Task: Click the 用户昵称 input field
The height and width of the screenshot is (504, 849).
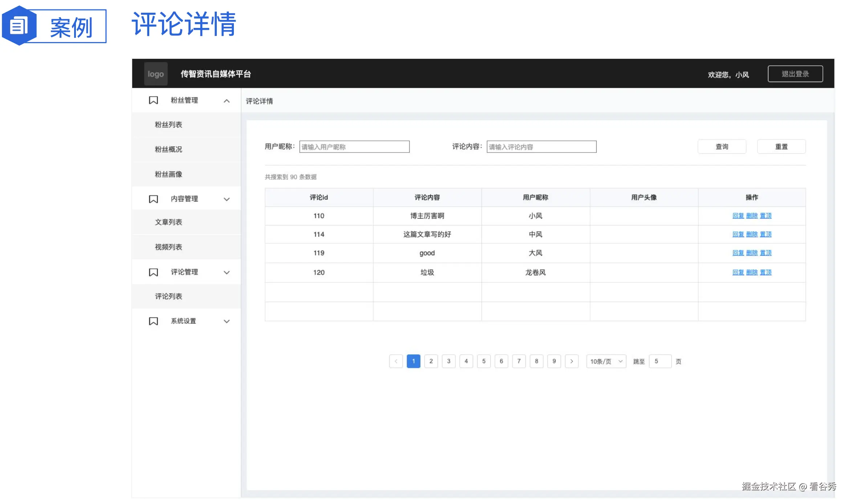Action: pos(354,146)
